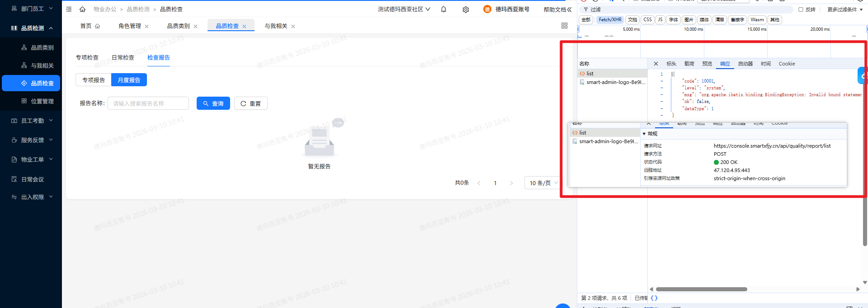Image resolution: width=868 pixels, height=308 pixels.
Task: Open the 10 条/页 page size dropdown
Action: (x=544, y=183)
